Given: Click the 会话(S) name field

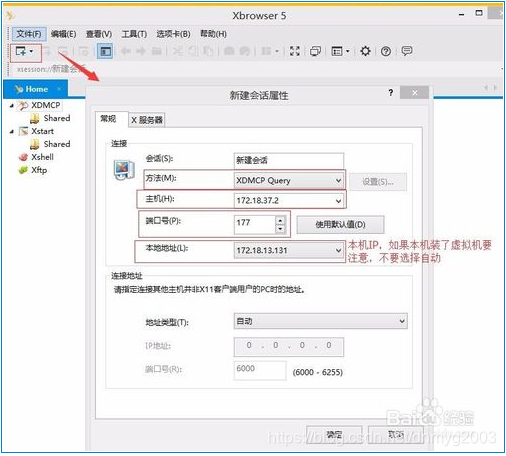Looking at the screenshot, I should pyautogui.click(x=289, y=161).
